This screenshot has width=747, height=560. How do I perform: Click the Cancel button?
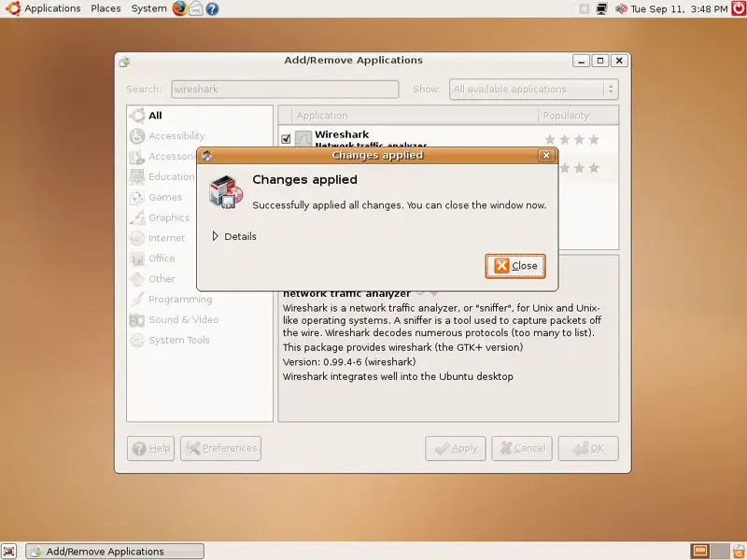pyautogui.click(x=522, y=448)
